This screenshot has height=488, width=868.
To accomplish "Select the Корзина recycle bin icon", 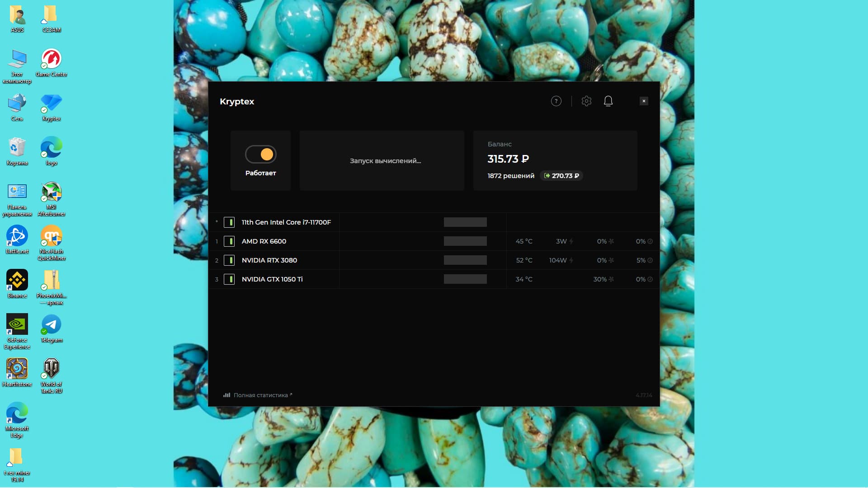I will [x=17, y=151].
